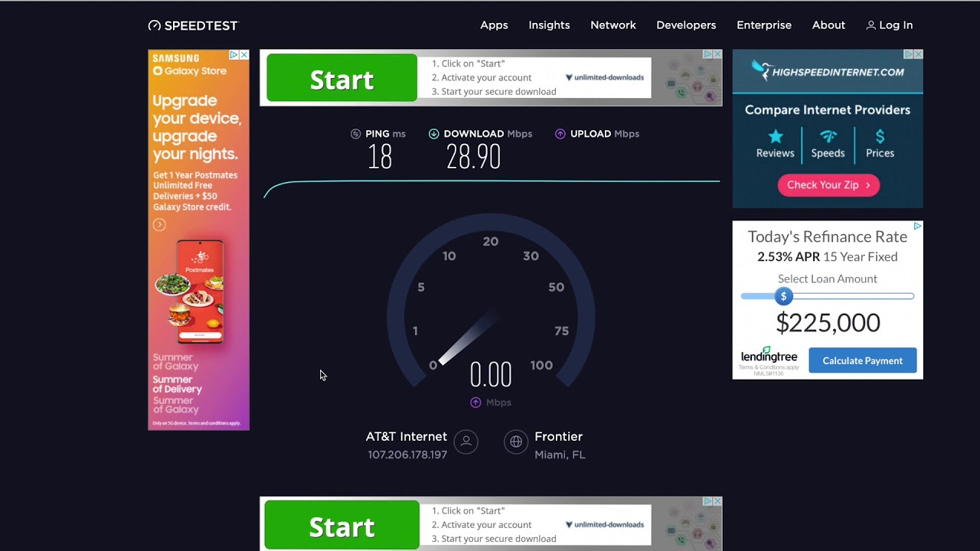
Task: Click the LendingTree logo
Action: (769, 355)
